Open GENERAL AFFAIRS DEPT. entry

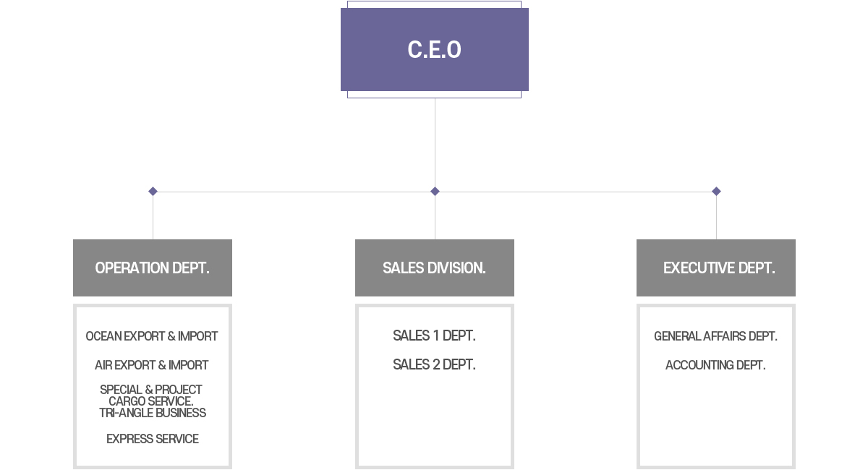coord(715,336)
